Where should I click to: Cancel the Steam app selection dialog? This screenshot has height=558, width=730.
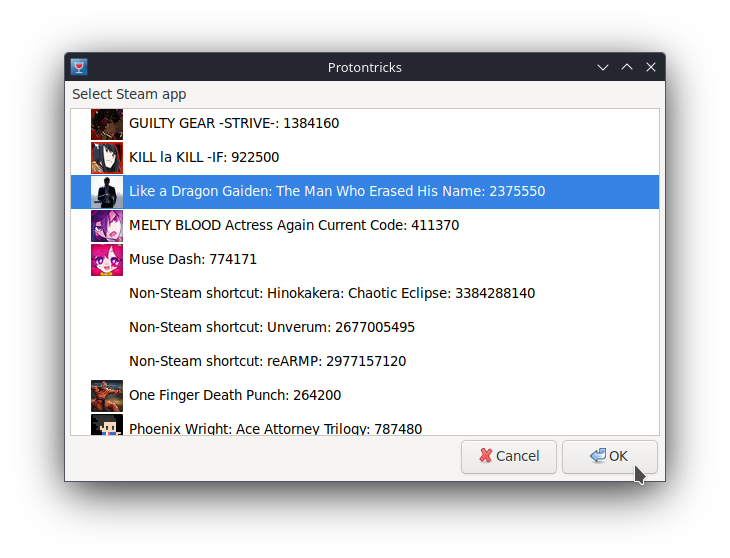[509, 457]
